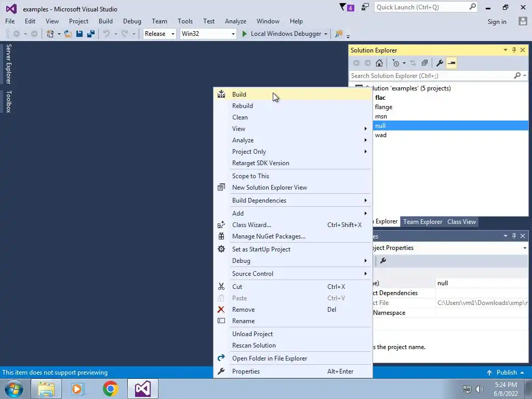The image size is (532, 399).
Task: Click Sign in link
Action: pyautogui.click(x=497, y=21)
